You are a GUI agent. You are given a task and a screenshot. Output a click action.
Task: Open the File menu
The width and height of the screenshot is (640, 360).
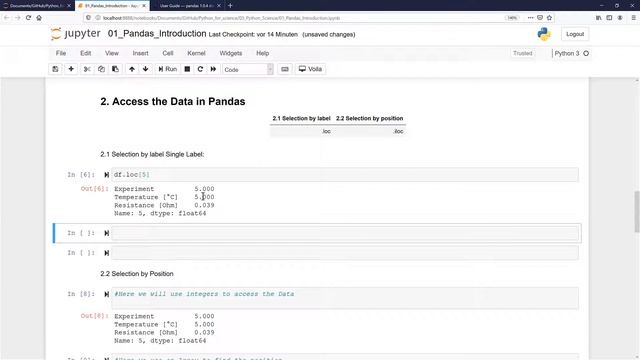tap(61, 53)
